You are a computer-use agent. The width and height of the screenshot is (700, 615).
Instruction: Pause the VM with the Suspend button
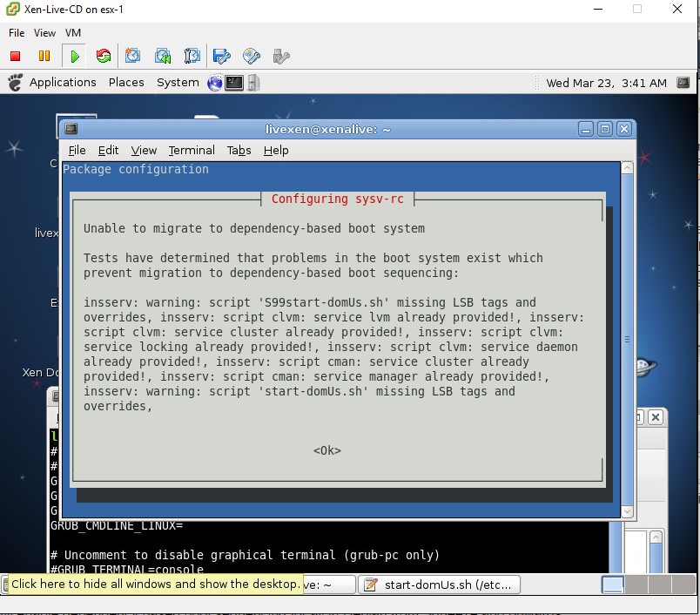[x=44, y=57]
